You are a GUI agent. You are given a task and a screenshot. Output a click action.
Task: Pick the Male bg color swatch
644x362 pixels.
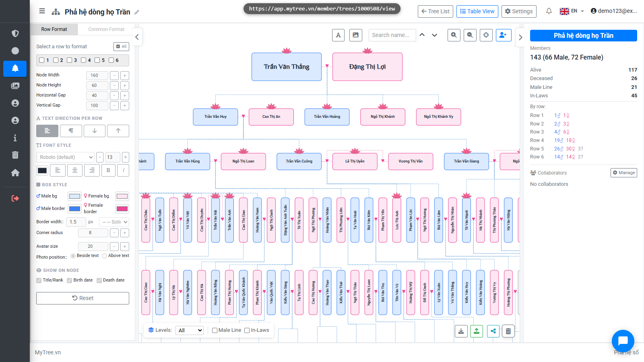pyautogui.click(x=74, y=196)
